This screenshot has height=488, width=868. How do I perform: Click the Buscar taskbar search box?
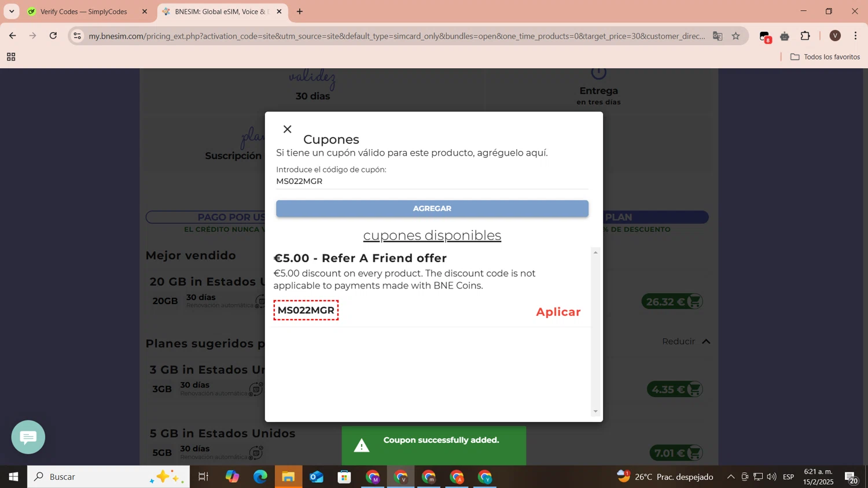pyautogui.click(x=109, y=477)
